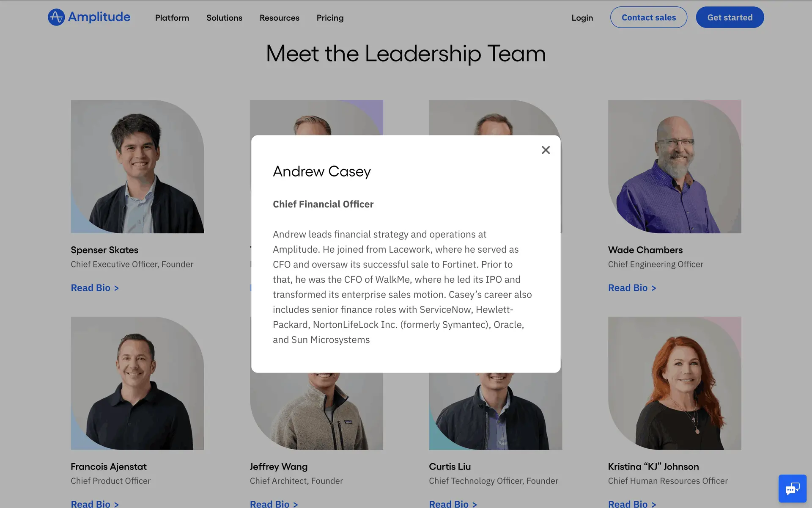
Task: Click the Login link
Action: click(582, 18)
